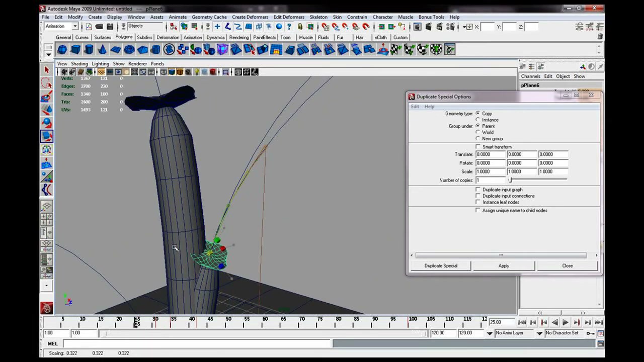644x362 pixels.
Task: Enable the Smart transform checkbox
Action: pyautogui.click(x=478, y=147)
